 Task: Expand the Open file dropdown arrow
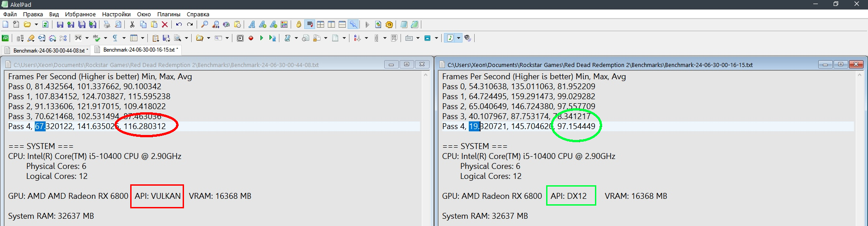pos(36,25)
